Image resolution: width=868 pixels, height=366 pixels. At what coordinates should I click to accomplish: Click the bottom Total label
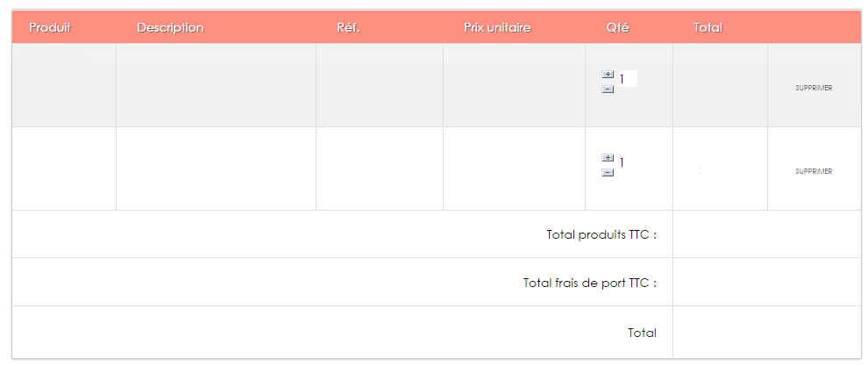pyautogui.click(x=642, y=333)
